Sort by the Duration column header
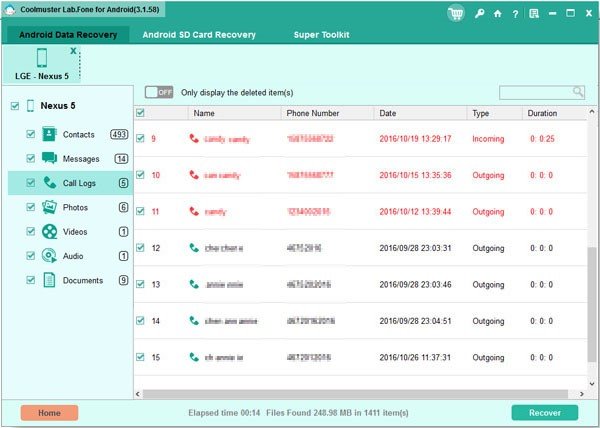600x428 pixels. pyautogui.click(x=554, y=113)
